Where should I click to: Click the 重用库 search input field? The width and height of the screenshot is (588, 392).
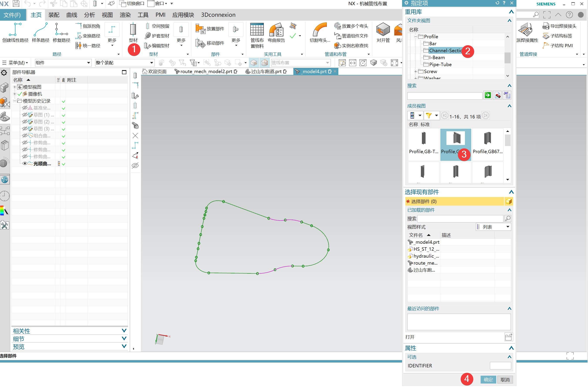tap(445, 96)
